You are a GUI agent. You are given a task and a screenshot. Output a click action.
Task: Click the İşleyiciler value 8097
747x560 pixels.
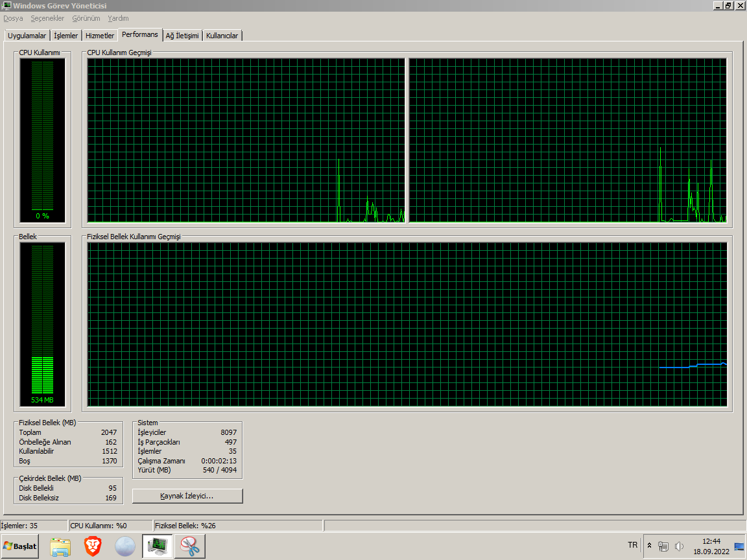point(229,432)
